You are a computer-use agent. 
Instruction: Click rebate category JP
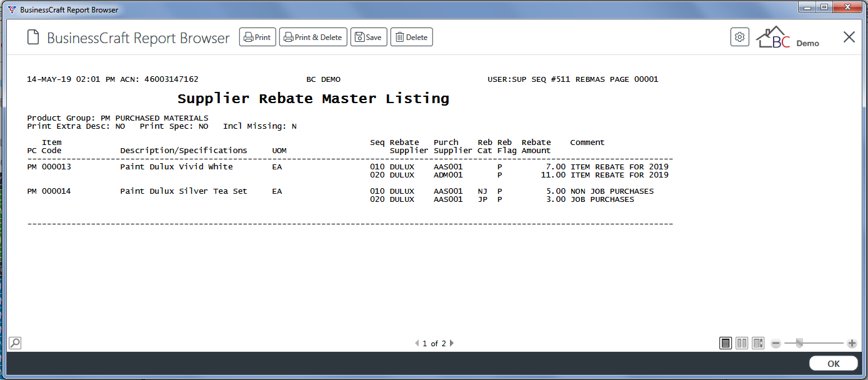tap(482, 199)
